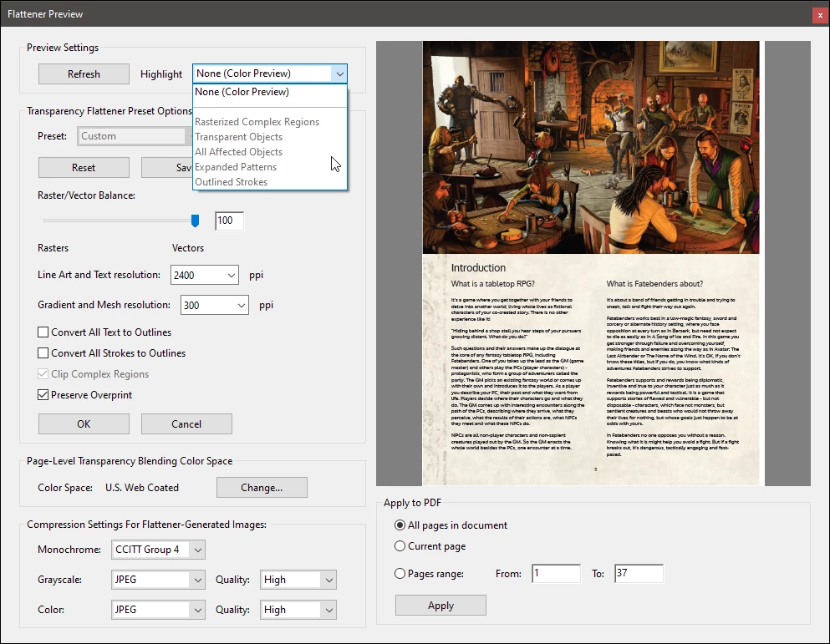Viewport: 830px width, 644px height.
Task: Select None (Color Preview) in the dropdown list
Action: pos(242,92)
